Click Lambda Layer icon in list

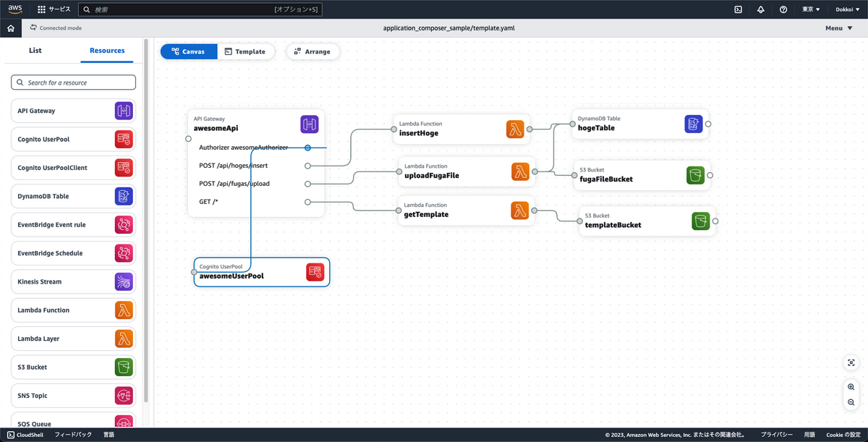point(124,339)
